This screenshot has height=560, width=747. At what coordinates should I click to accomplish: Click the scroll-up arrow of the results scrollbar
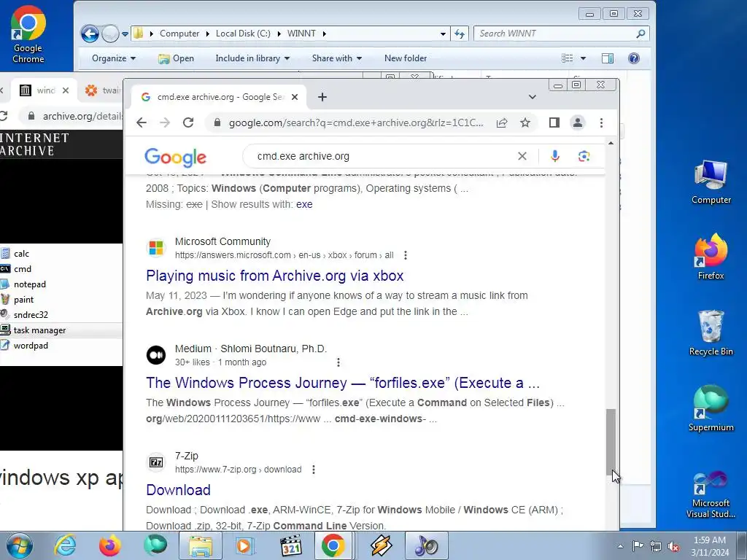coord(611,143)
